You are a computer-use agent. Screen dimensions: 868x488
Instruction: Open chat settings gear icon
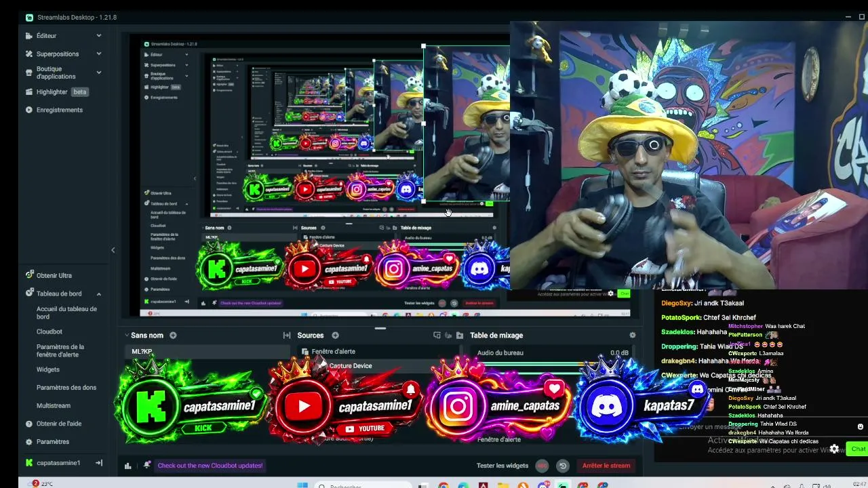pos(834,449)
